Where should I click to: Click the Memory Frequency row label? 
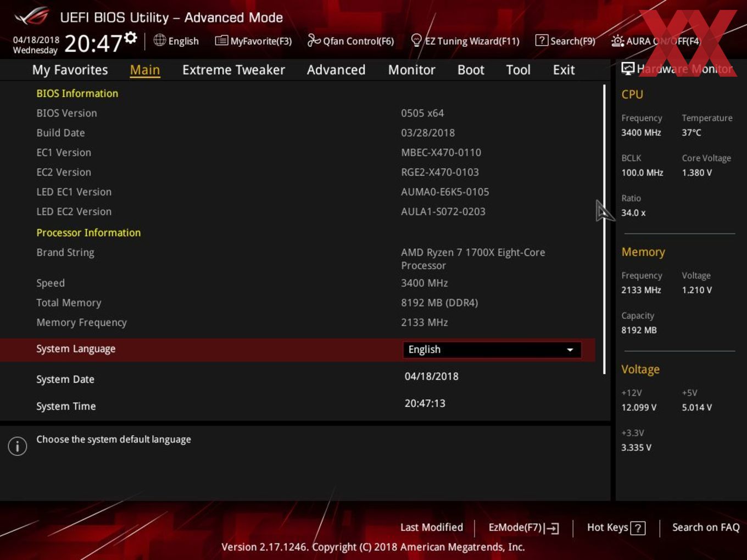click(x=82, y=323)
